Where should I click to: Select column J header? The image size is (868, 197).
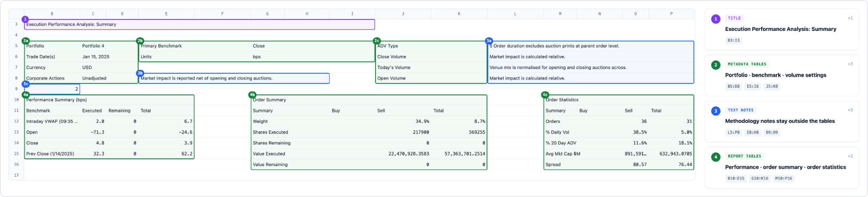point(403,14)
